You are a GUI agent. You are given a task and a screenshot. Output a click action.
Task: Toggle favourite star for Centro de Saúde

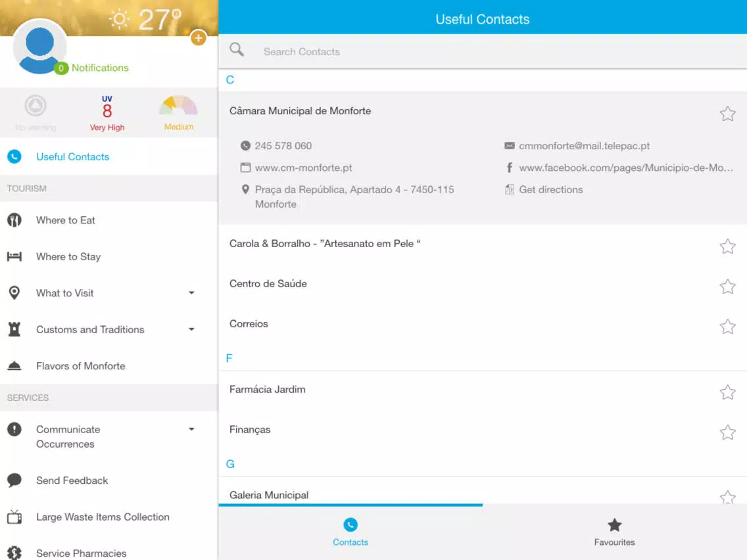727,287
